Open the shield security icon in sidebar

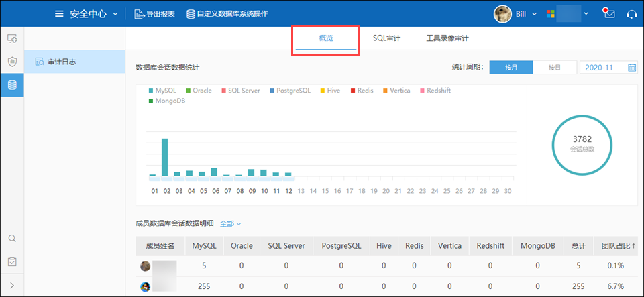tap(12, 62)
